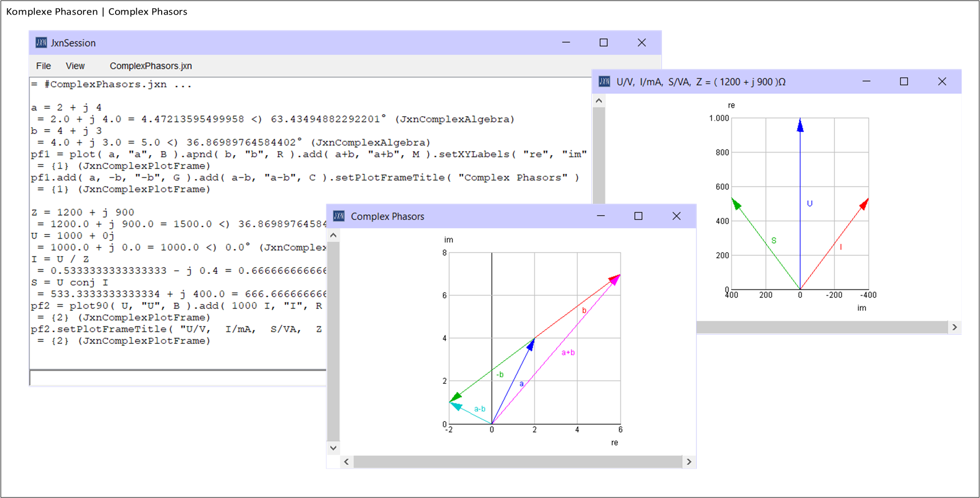The width and height of the screenshot is (980, 498).
Task: Close the U/V, I/mA plot window
Action: click(x=942, y=81)
